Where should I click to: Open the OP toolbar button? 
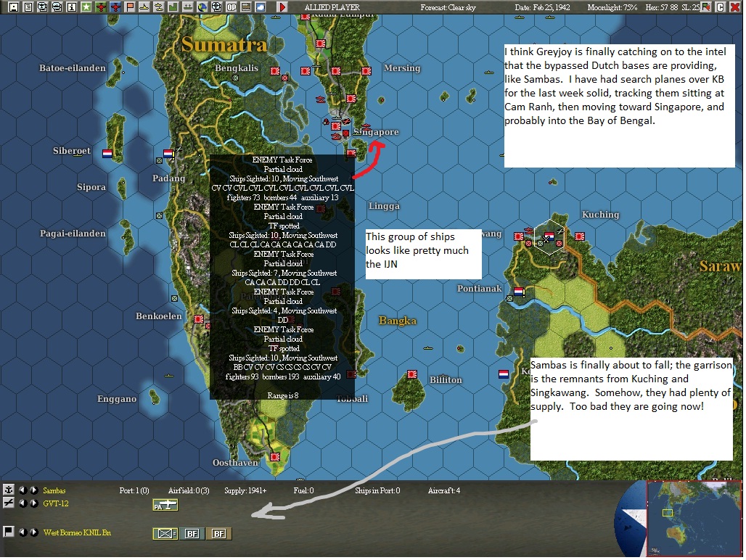231,7
